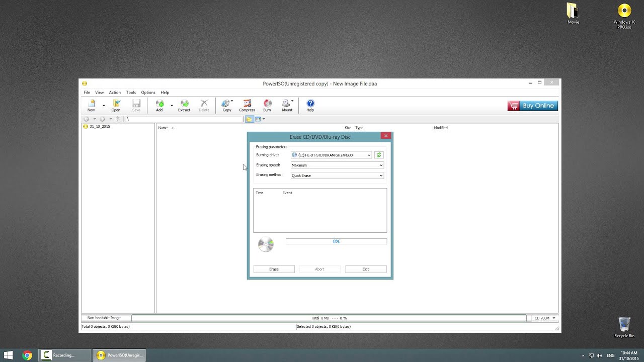This screenshot has height=362, width=644.
Task: Click the New image toolbar icon
Action: pos(91,105)
